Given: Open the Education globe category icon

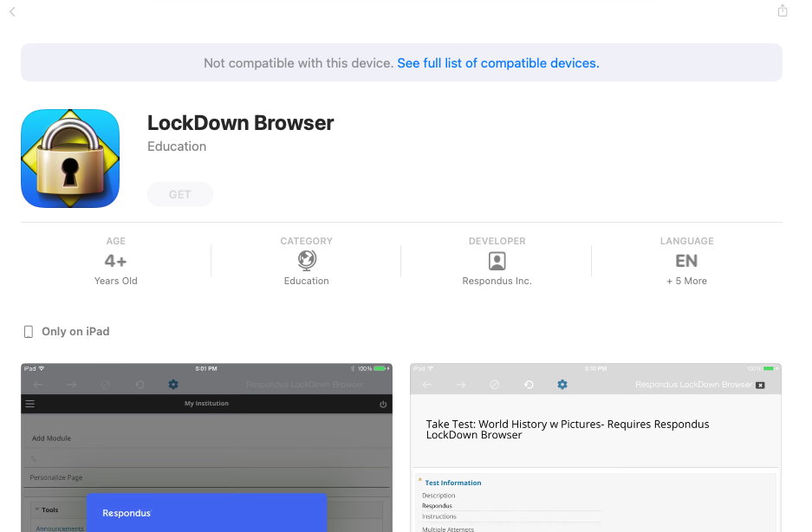Looking at the screenshot, I should pos(307,261).
